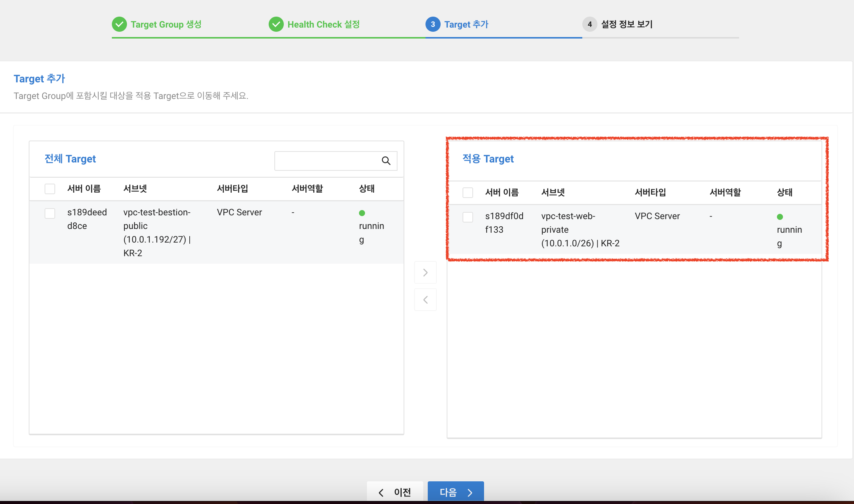The width and height of the screenshot is (854, 504).
Task: Click the step 3 circle for Target 추가
Action: tap(433, 25)
